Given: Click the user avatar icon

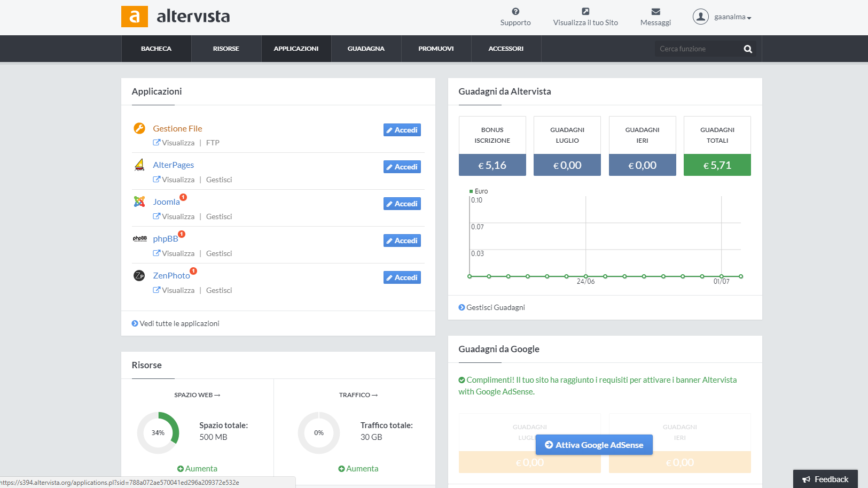Looking at the screenshot, I should click(701, 17).
